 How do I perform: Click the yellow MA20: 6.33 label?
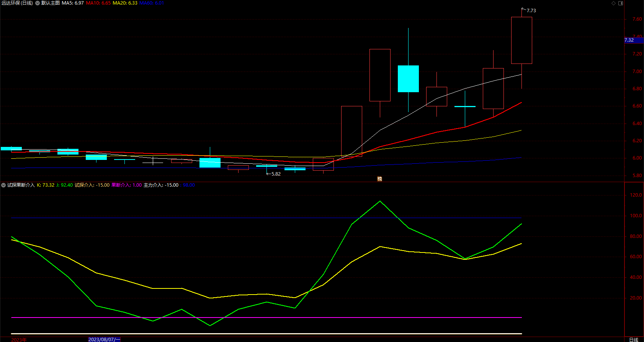125,3
